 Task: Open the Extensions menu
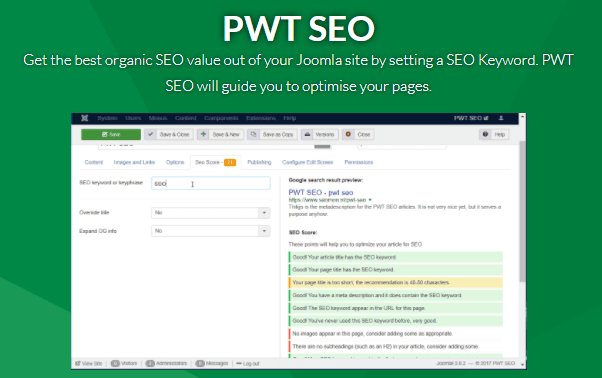pos(261,118)
